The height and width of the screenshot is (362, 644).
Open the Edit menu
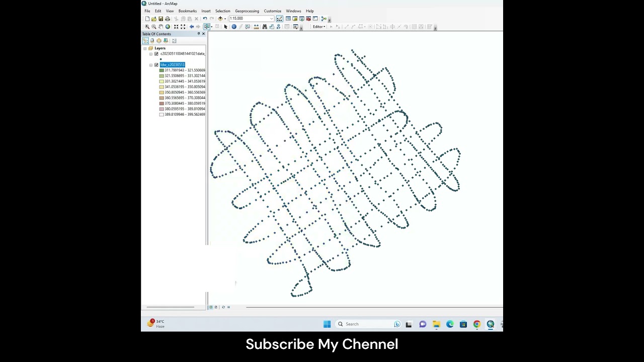pos(158,11)
